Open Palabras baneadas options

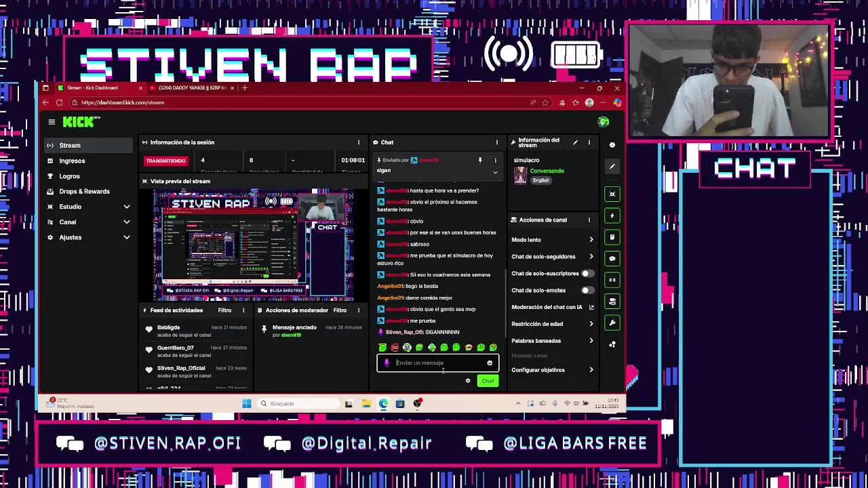(553, 341)
